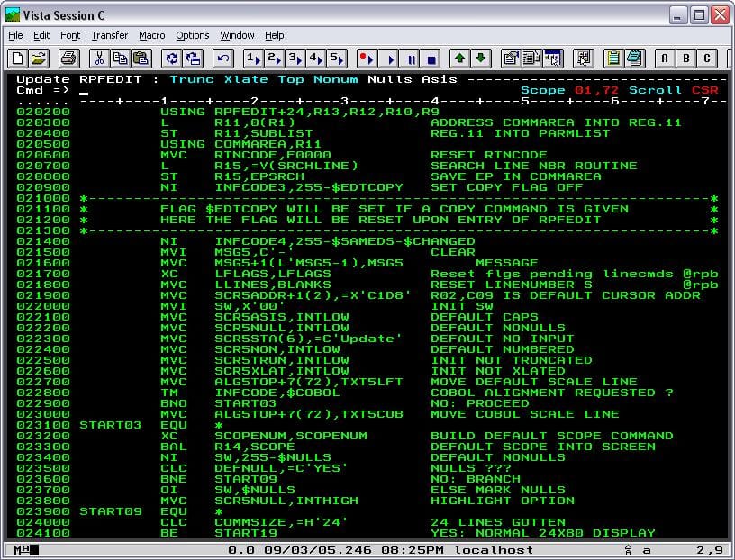Click text RESET RTNCODE comment
The image size is (735, 560).
(489, 155)
